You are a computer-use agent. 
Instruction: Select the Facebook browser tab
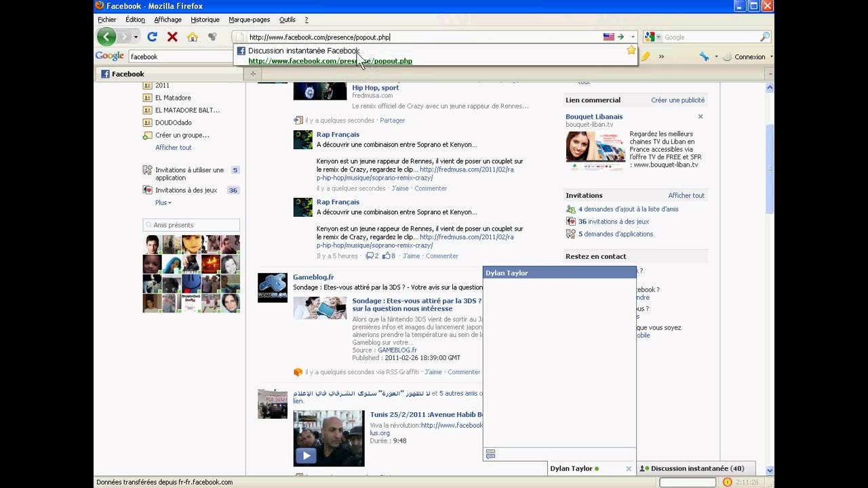[170, 74]
